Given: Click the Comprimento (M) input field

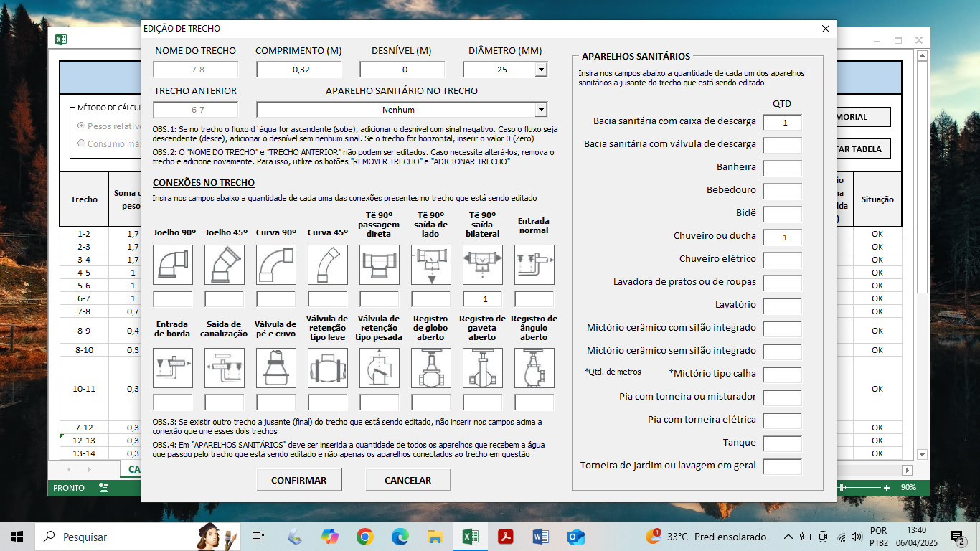Looking at the screenshot, I should coord(299,70).
